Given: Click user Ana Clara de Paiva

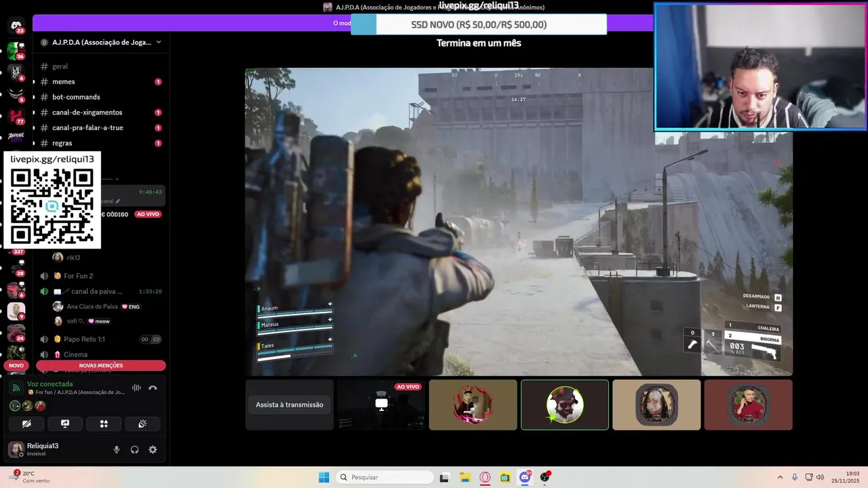Looking at the screenshot, I should (x=96, y=306).
